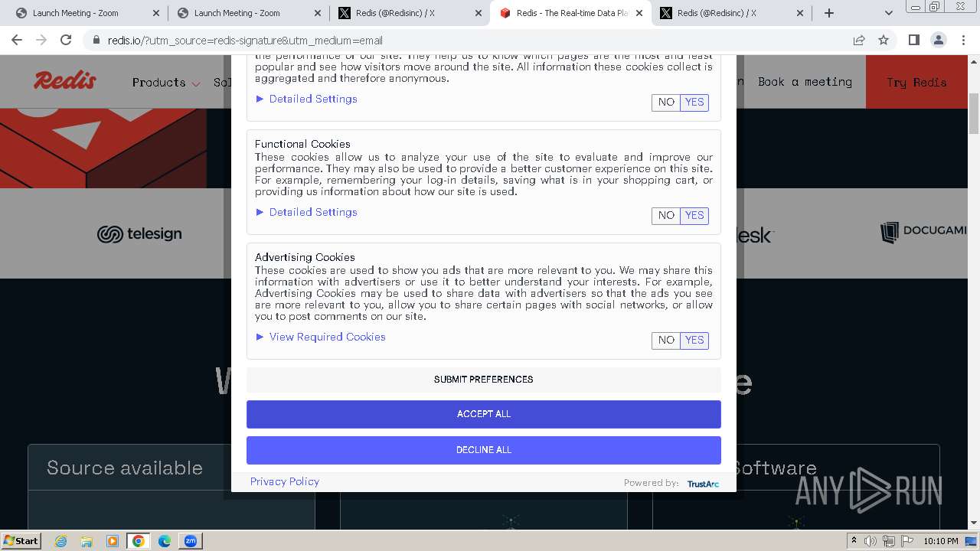Viewport: 980px width, 551px height.
Task: Click Docugami logo on page
Action: pyautogui.click(x=923, y=232)
